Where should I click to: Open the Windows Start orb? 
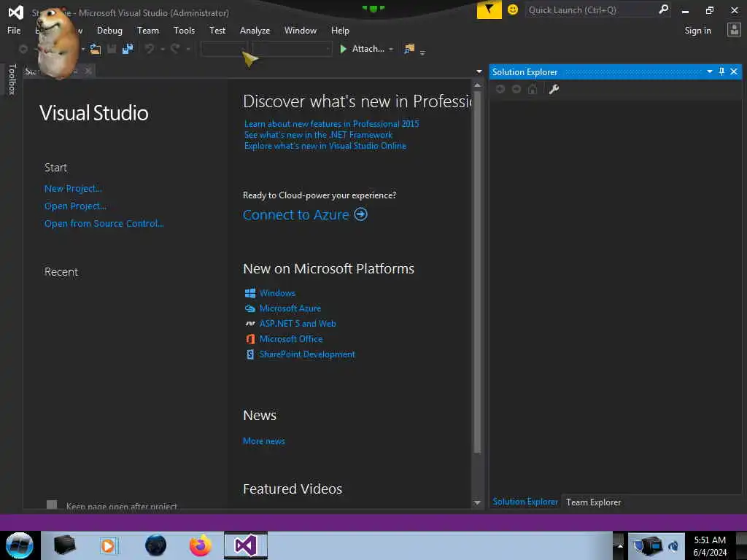pyautogui.click(x=19, y=545)
